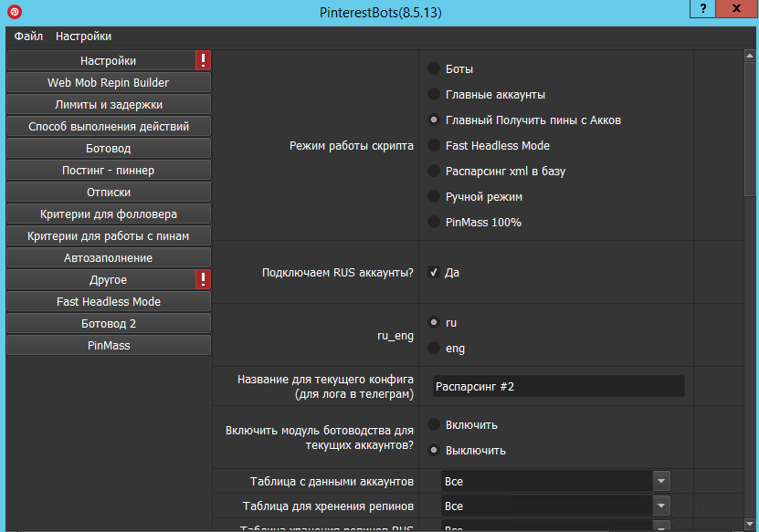The image size is (759, 532).
Task: Click the scrollbar down arrow
Action: pos(750,523)
